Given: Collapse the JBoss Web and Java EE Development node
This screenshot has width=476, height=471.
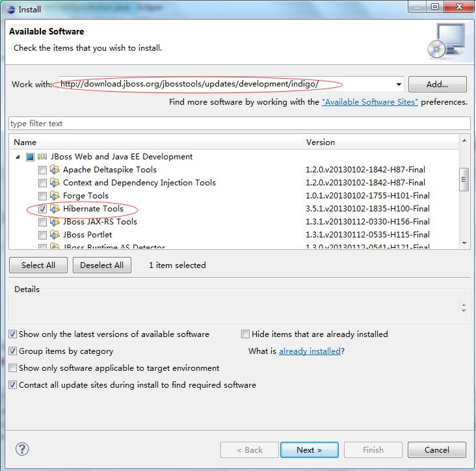Looking at the screenshot, I should point(18,157).
